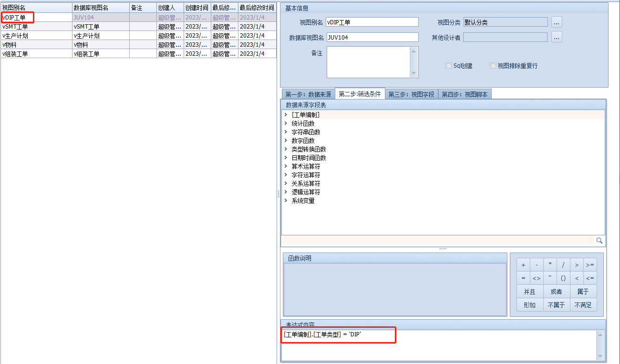Viewport: 620px width, 364px height.
Task: Insert the division / operator
Action: click(563, 265)
